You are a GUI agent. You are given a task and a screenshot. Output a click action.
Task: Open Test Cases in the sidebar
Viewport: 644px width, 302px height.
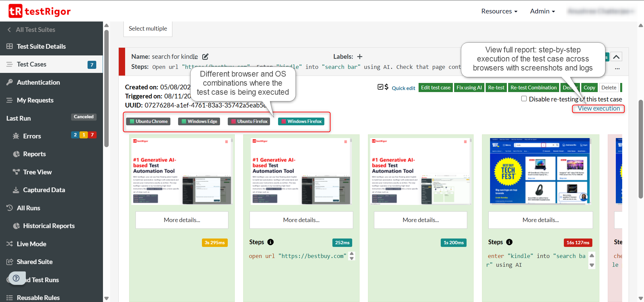(x=32, y=64)
